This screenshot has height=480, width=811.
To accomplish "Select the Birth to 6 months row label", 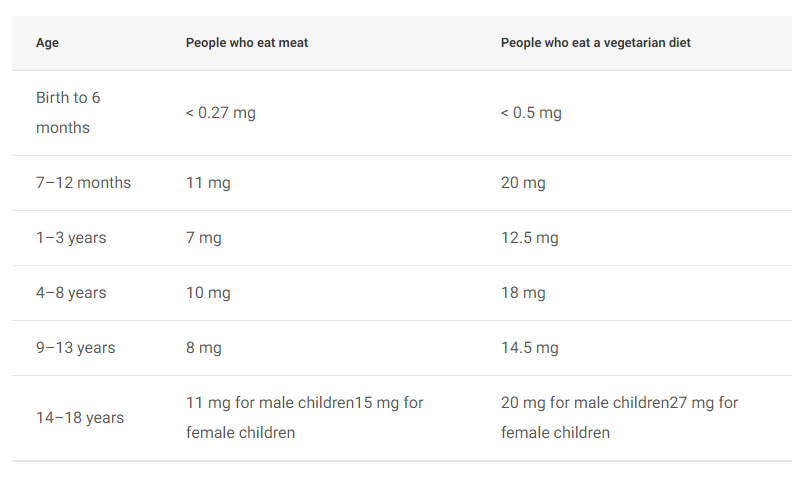I will click(x=68, y=113).
